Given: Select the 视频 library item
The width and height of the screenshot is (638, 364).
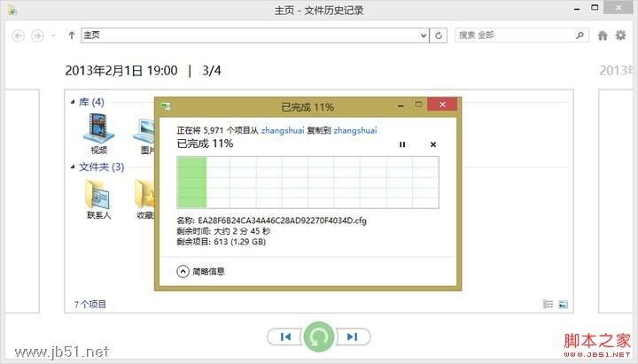Looking at the screenshot, I should (x=98, y=134).
